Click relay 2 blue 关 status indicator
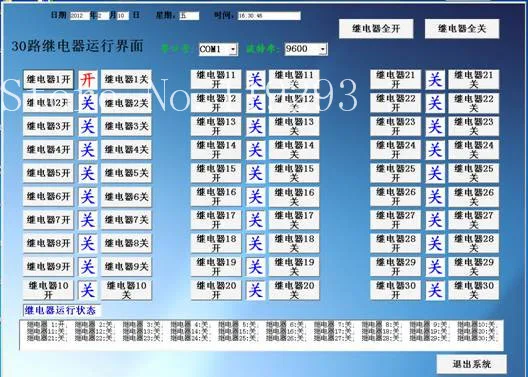The image size is (528, 377). [x=88, y=103]
